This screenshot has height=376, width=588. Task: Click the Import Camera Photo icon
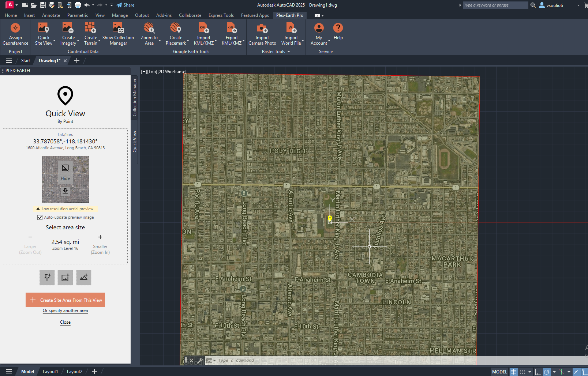point(262,28)
